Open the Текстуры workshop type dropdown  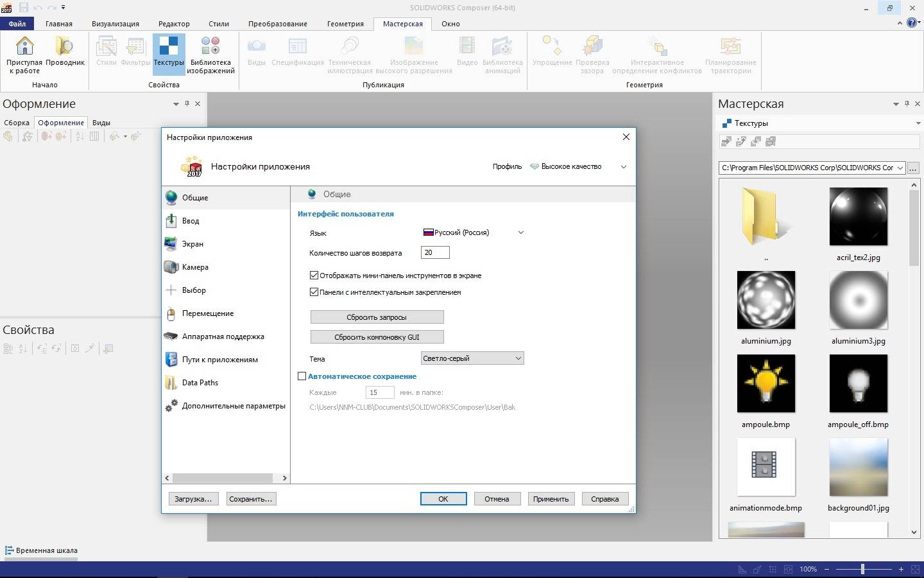[x=918, y=123]
